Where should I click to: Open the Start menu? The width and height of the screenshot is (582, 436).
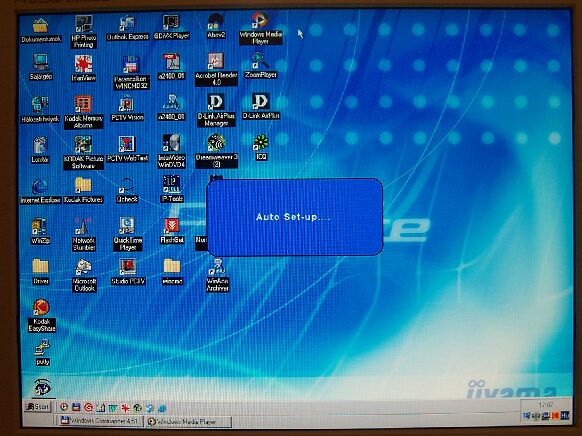click(37, 407)
